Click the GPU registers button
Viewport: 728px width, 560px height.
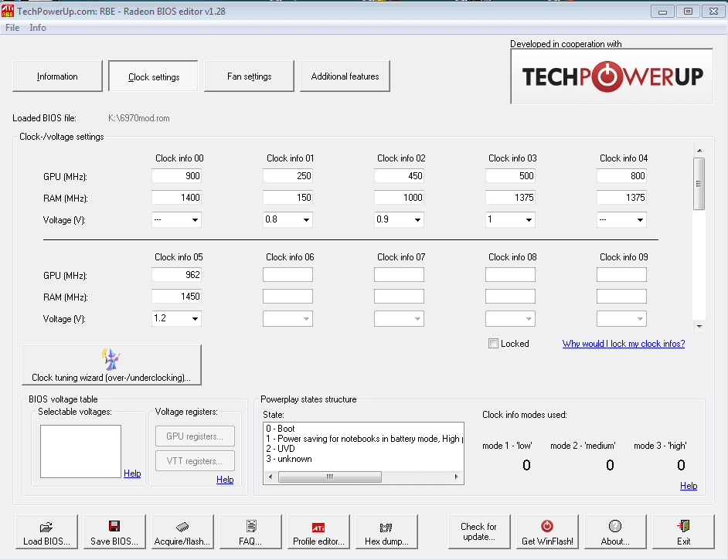(195, 436)
